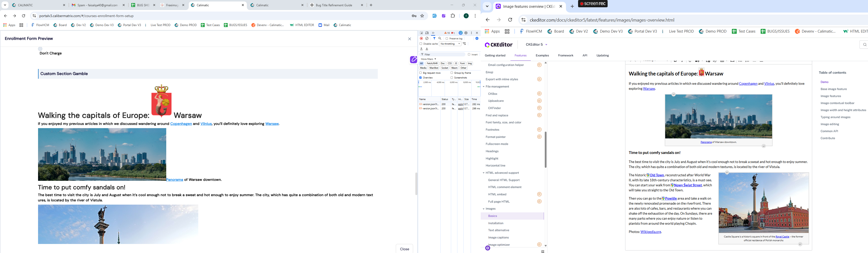Screen dimensions: 868x253
Task: Jump to Image contextual toolbar in table of contents
Action: click(837, 103)
